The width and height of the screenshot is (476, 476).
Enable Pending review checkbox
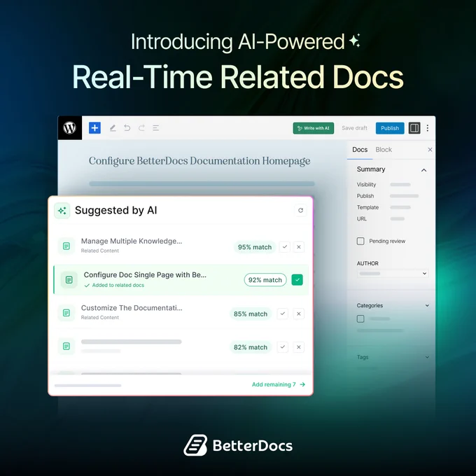(x=360, y=241)
